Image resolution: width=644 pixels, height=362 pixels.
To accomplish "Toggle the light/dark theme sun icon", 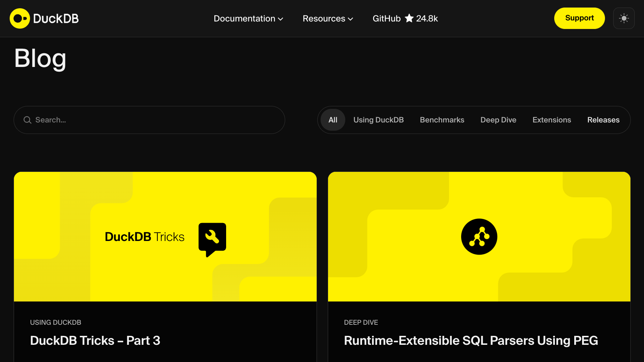I will 624,18.
